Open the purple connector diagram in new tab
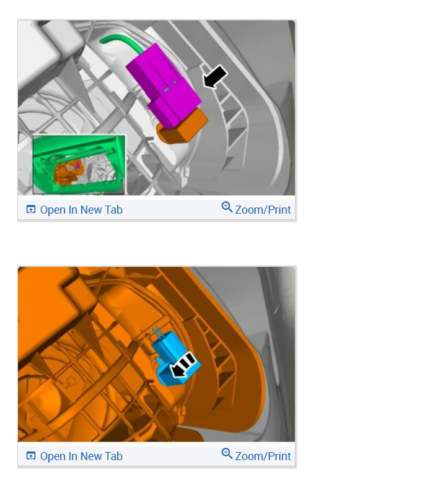The image size is (448, 488). 81,210
